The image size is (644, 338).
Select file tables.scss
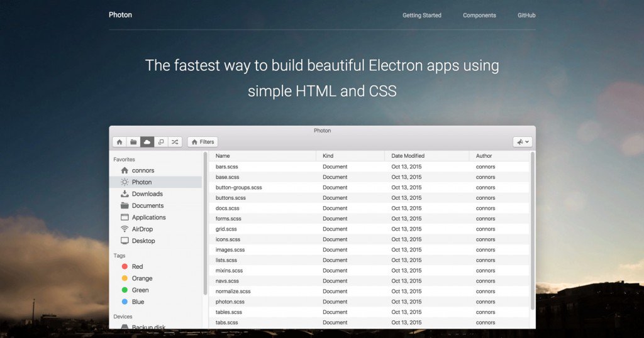[x=369, y=312]
